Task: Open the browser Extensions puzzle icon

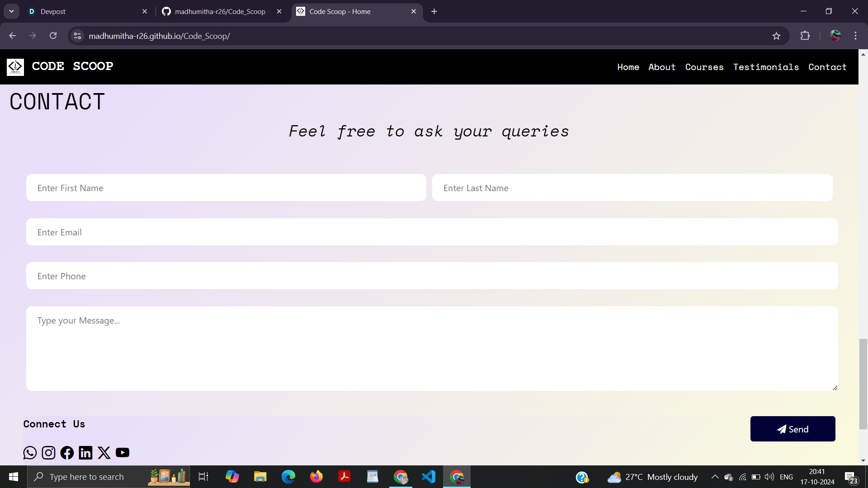Action: pos(805,36)
